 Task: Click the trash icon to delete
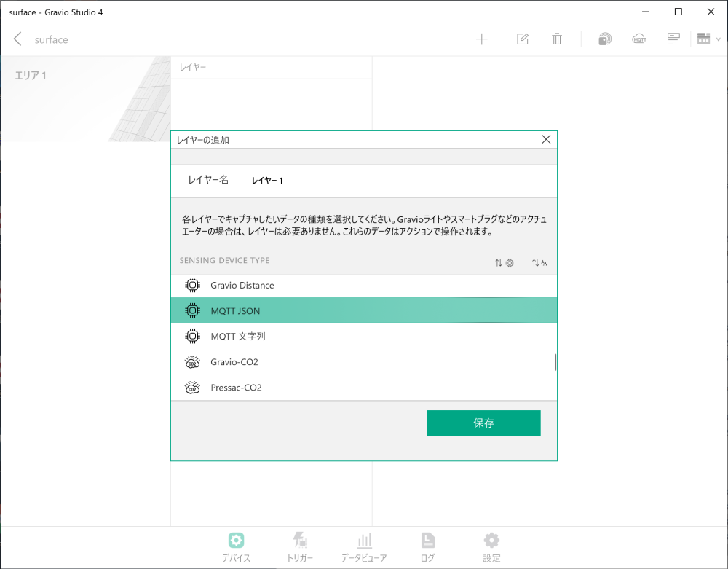tap(557, 39)
